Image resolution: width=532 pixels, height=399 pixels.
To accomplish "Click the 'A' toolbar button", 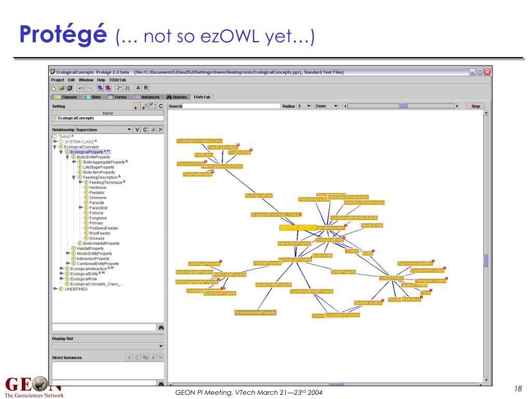I will [x=138, y=88].
